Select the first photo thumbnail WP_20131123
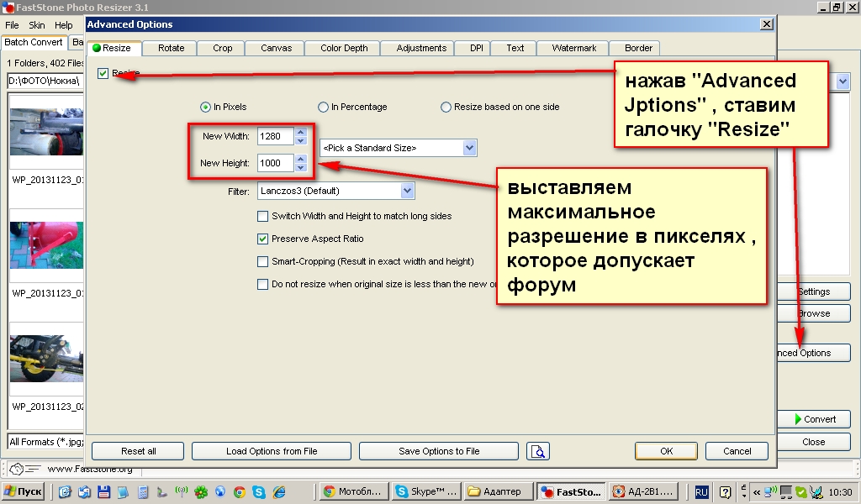Image resolution: width=861 pixels, height=504 pixels. (x=47, y=132)
